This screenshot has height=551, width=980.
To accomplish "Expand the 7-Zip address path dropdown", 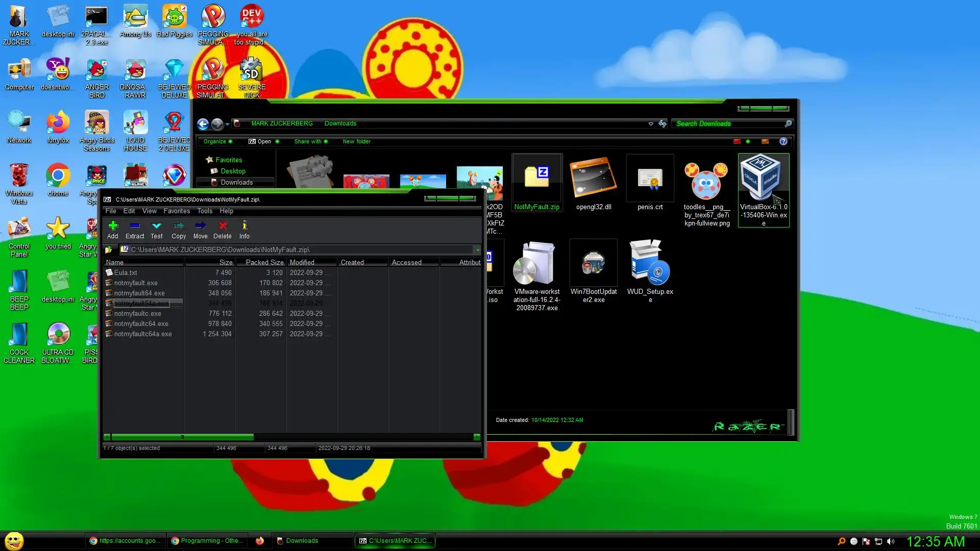I will point(478,250).
